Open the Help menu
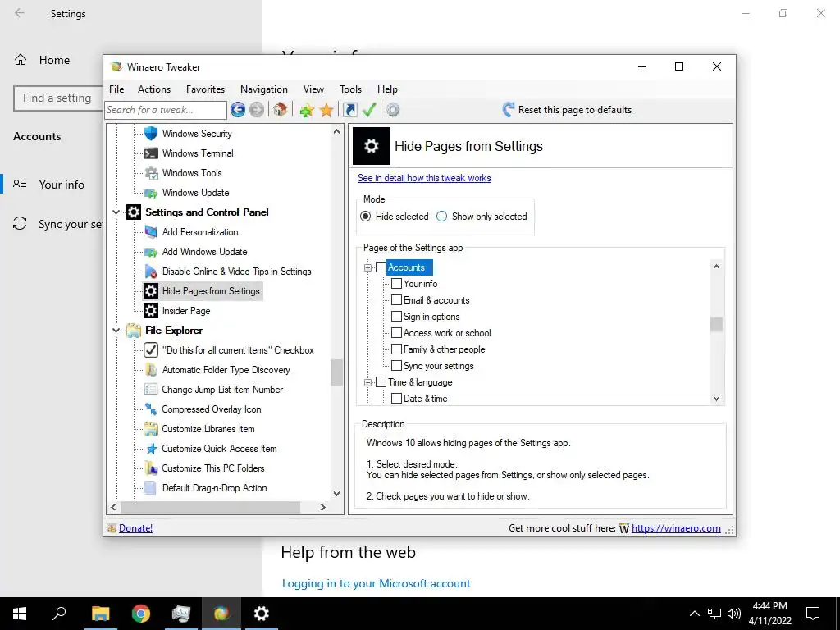Viewport: 840px width, 630px height. pos(387,89)
